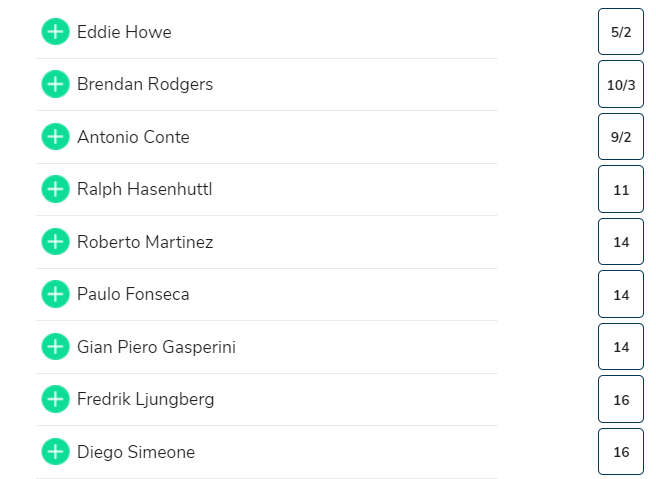Screen dimensions: 656x479
Task: Open the Diego Simeone entry name
Action: 136,452
